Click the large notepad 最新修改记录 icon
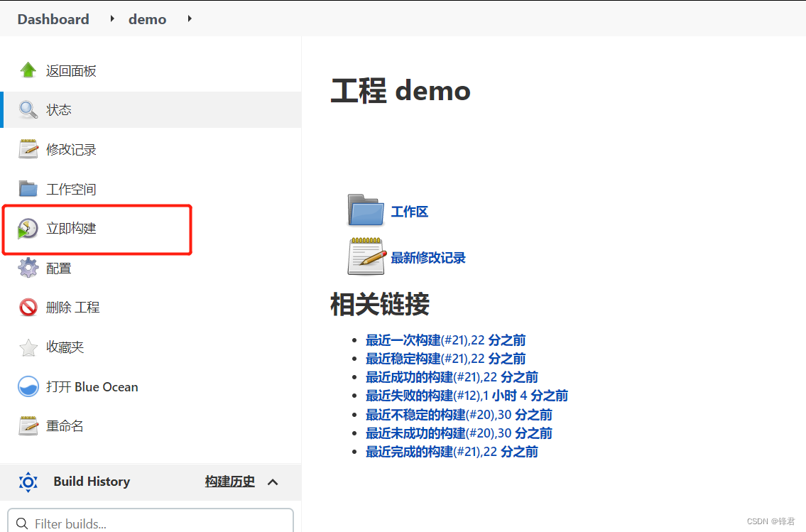This screenshot has height=532, width=806. click(x=367, y=256)
